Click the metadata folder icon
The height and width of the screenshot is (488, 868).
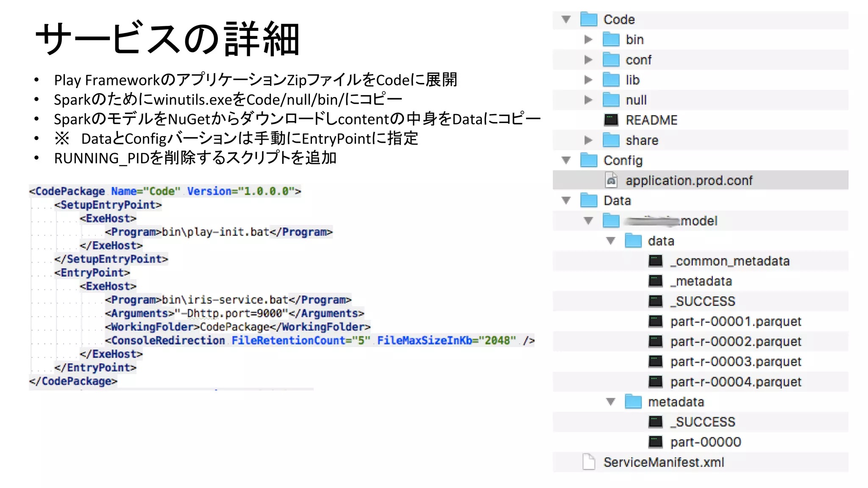pyautogui.click(x=634, y=401)
